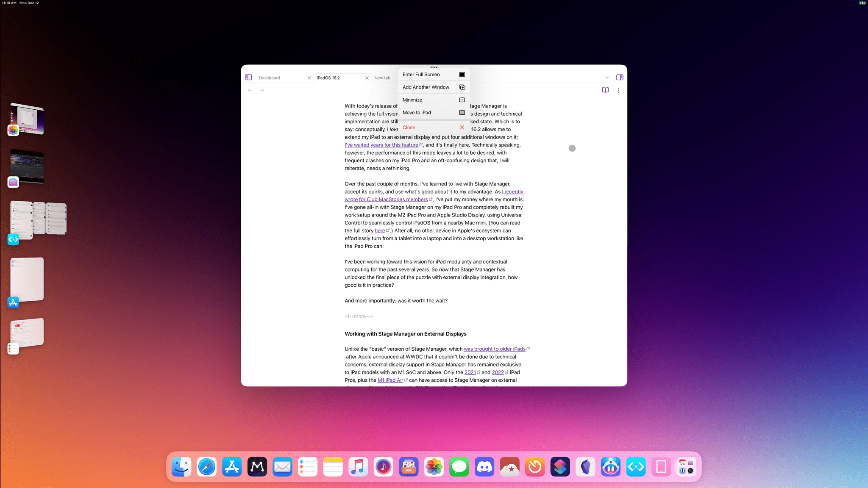Open "was brought to older iPads" link
Image resolution: width=868 pixels, height=488 pixels.
point(495,349)
